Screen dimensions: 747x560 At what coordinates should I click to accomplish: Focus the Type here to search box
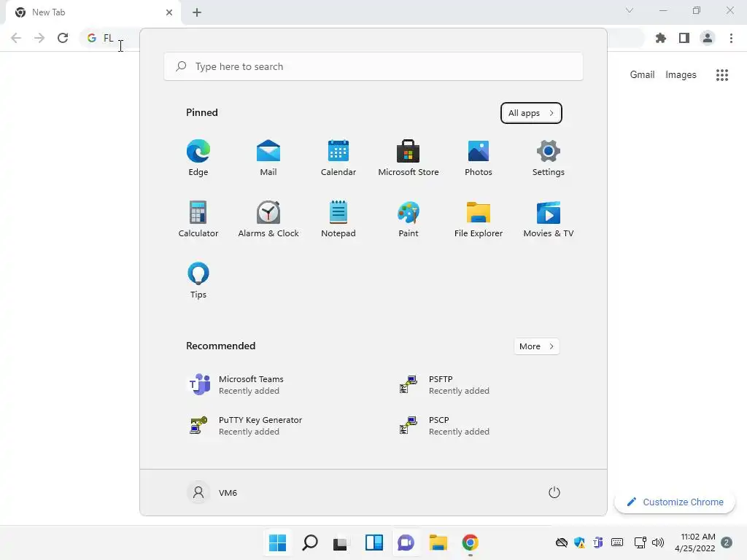tap(373, 66)
